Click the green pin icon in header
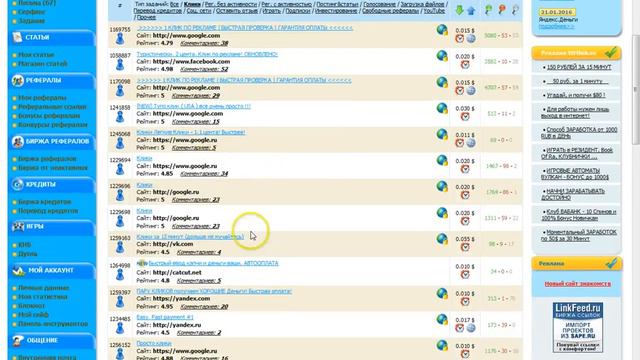The width and height of the screenshot is (640, 360). (x=488, y=10)
